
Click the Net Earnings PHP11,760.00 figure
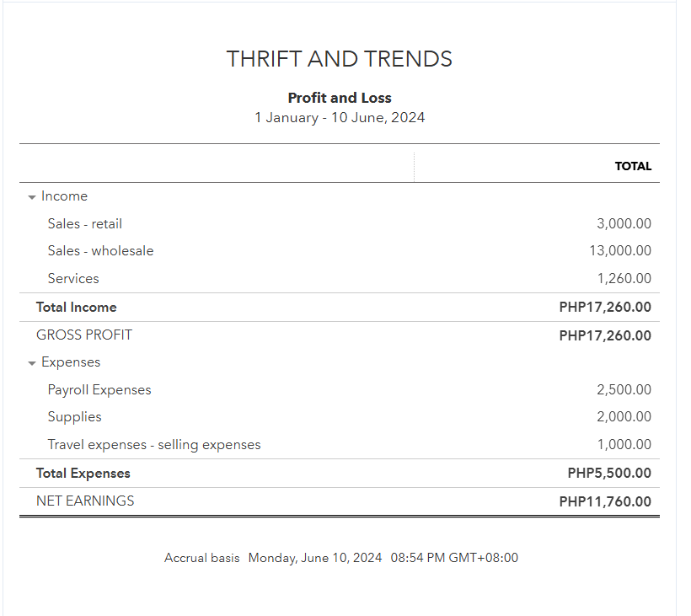(x=605, y=501)
